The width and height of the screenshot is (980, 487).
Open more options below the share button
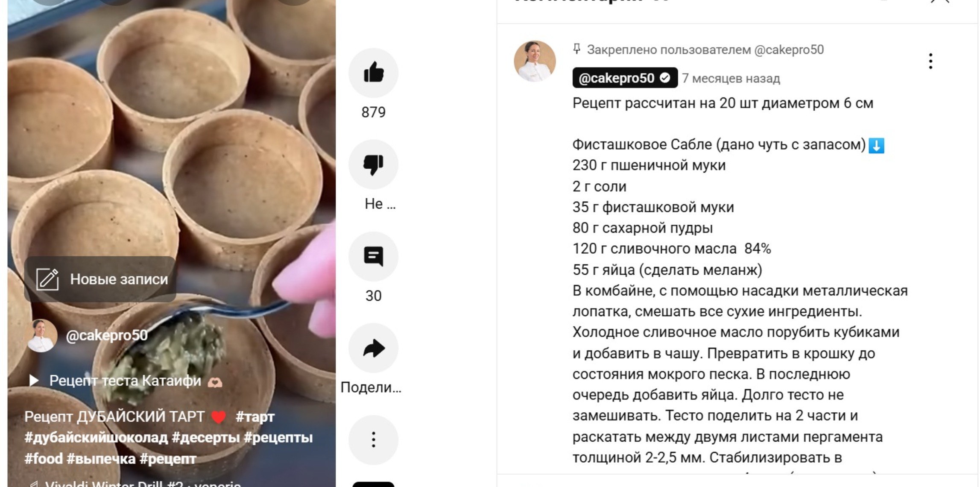click(373, 440)
